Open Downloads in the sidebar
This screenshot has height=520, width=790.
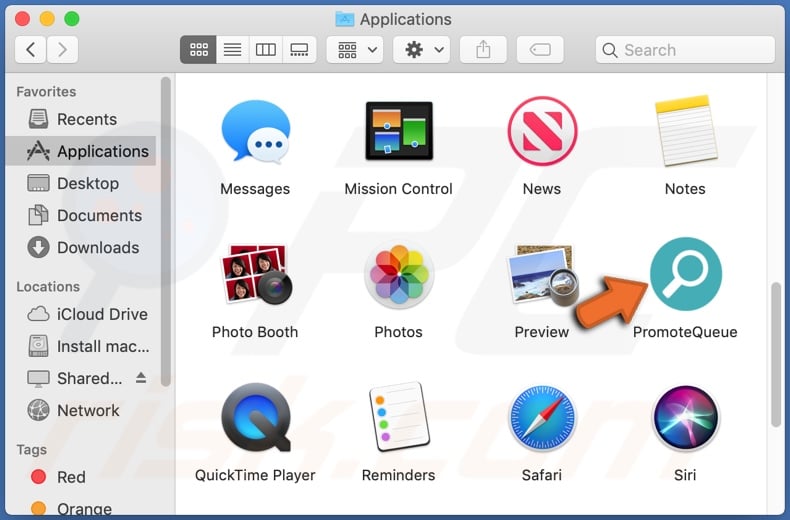(81, 248)
